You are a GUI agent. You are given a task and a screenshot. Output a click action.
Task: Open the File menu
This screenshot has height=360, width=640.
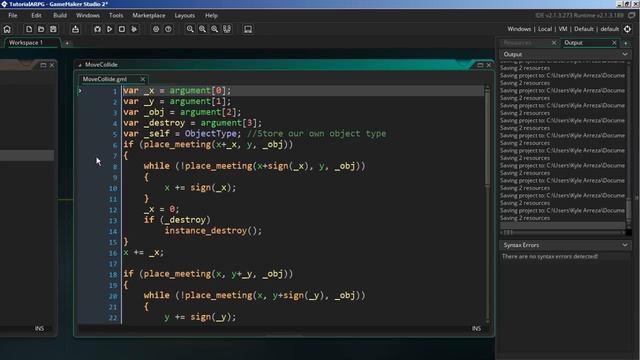pos(13,16)
